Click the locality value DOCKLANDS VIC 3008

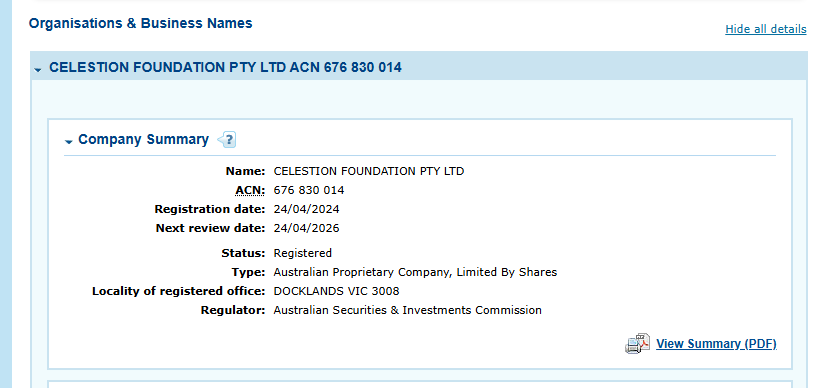336,291
